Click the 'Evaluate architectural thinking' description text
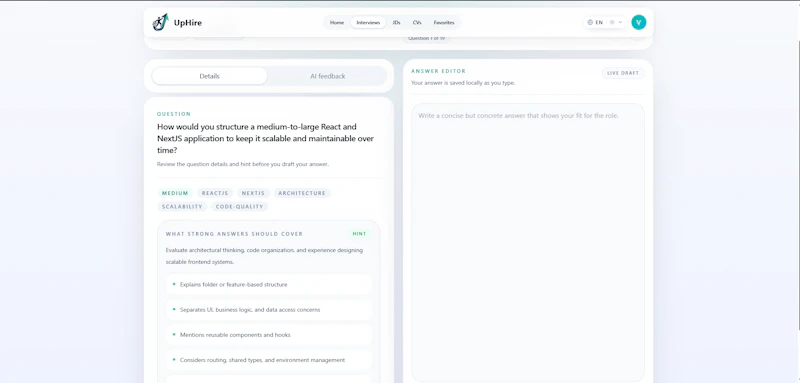Screen dimensions: 800x383 (x=264, y=256)
